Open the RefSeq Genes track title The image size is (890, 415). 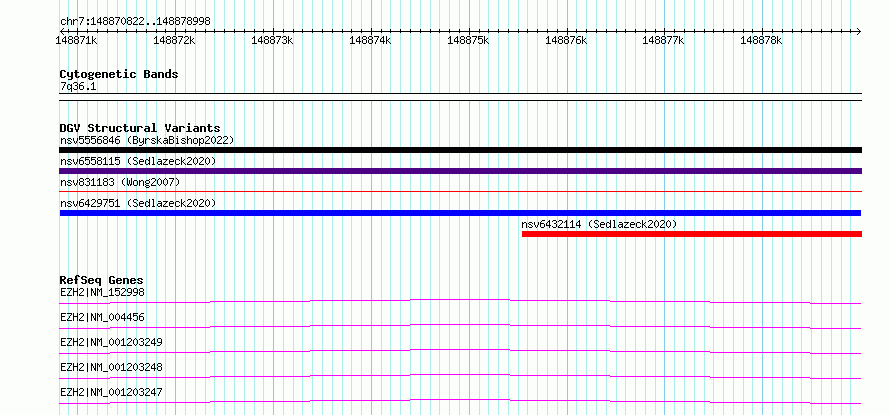(102, 280)
